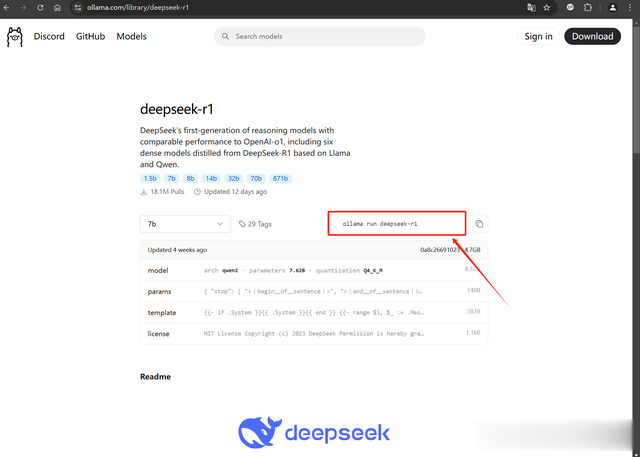
Task: Open the 7b model size dropdown
Action: [x=185, y=224]
